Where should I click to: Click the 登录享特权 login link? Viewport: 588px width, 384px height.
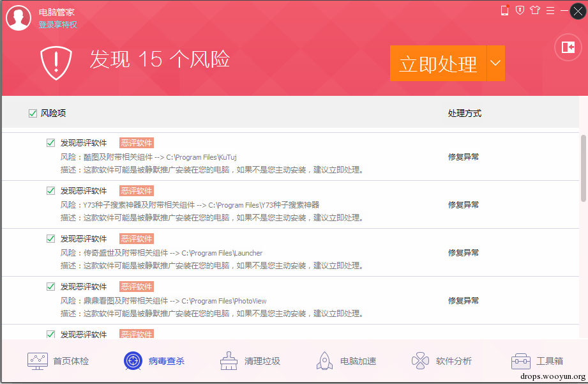click(57, 25)
